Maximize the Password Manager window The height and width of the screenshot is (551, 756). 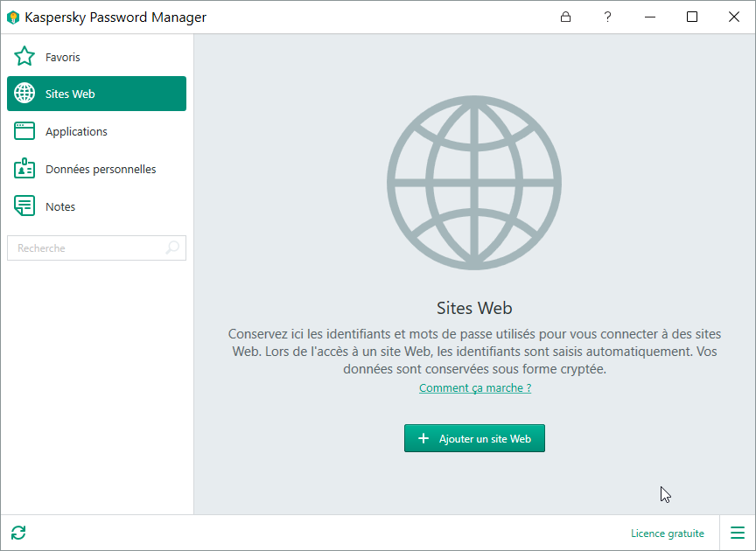tap(692, 17)
